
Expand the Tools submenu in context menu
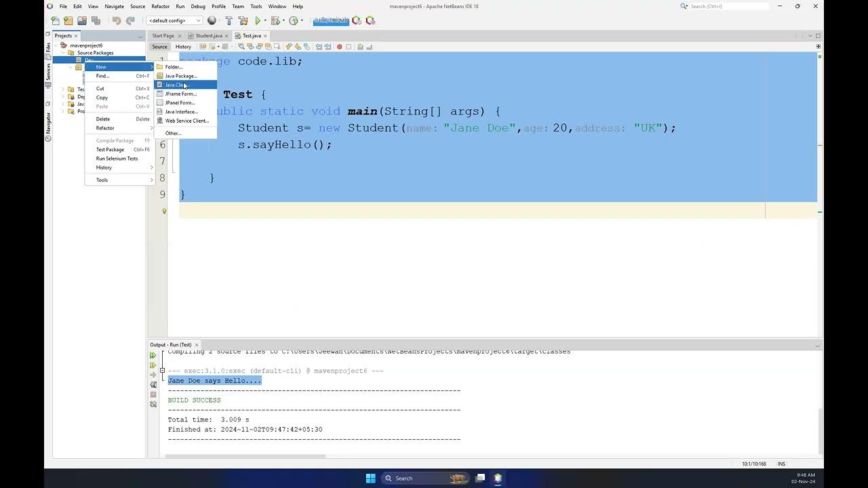[x=120, y=180]
